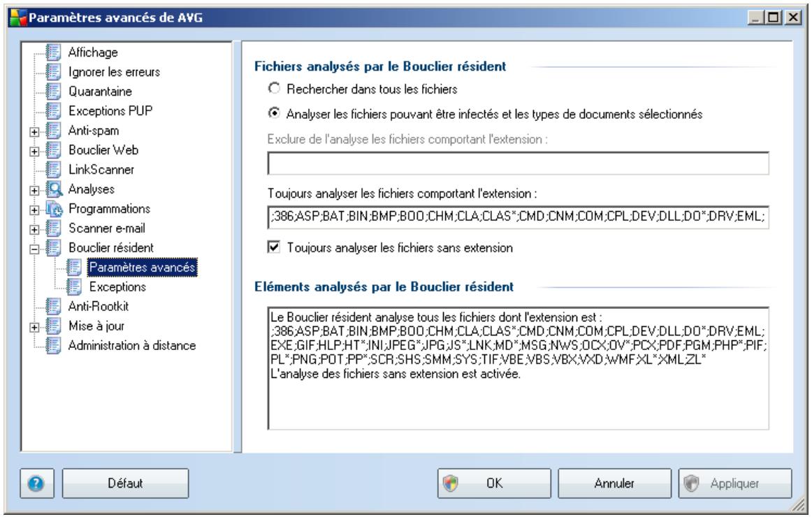Select Exceptions under Bouclier résident

click(117, 286)
